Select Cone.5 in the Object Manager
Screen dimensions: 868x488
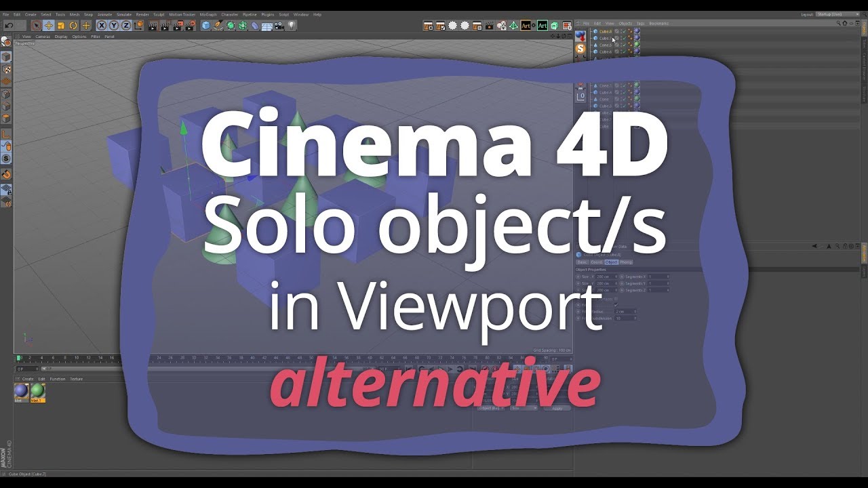606,45
